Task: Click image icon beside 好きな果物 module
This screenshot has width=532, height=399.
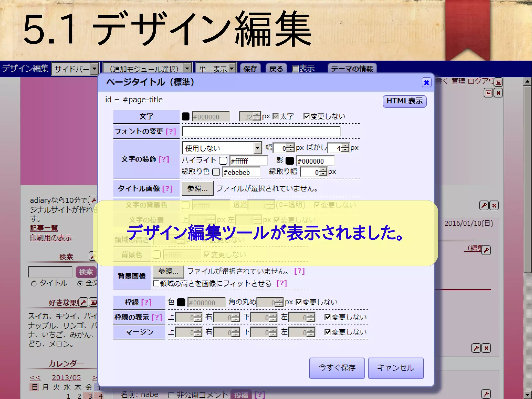Action: click(x=94, y=302)
